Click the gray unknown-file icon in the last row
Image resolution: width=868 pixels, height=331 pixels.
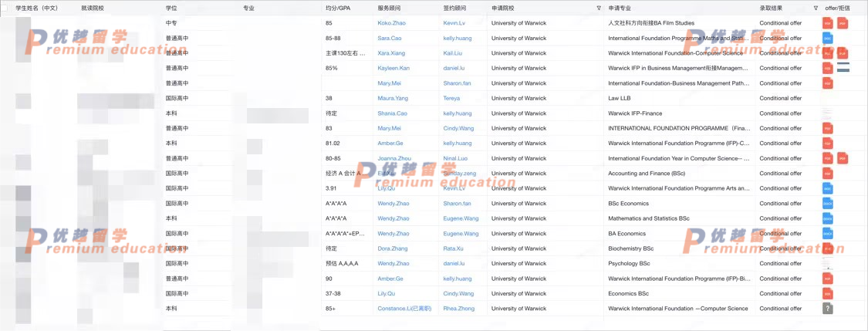tap(827, 309)
